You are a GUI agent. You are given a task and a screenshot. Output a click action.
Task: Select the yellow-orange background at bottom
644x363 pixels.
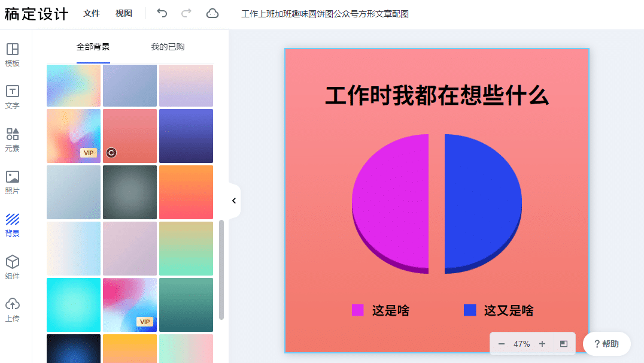pos(130,349)
